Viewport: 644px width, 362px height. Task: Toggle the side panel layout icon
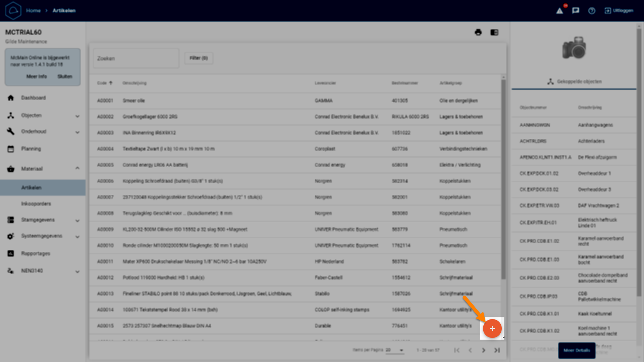tap(494, 32)
